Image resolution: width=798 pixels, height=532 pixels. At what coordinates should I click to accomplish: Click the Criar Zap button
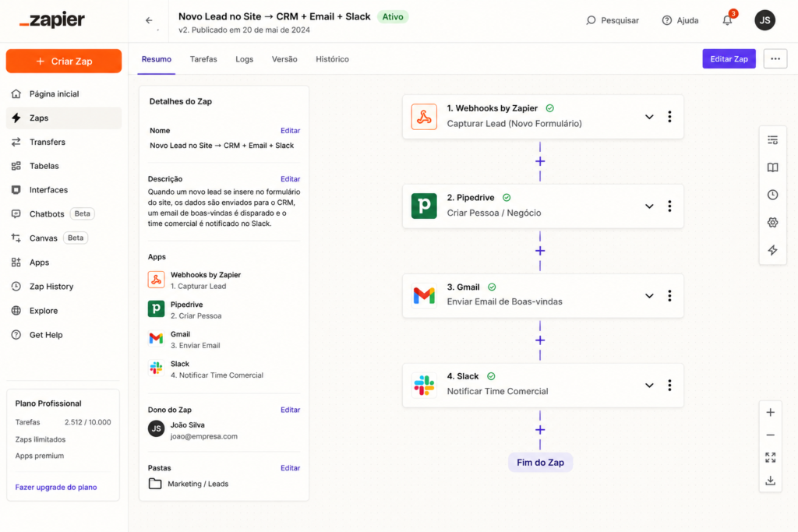[64, 61]
